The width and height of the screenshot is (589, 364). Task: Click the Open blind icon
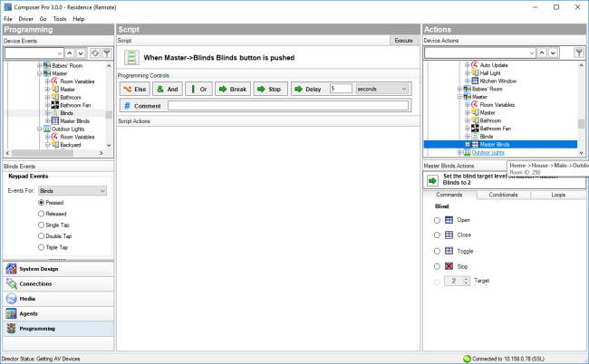click(449, 220)
